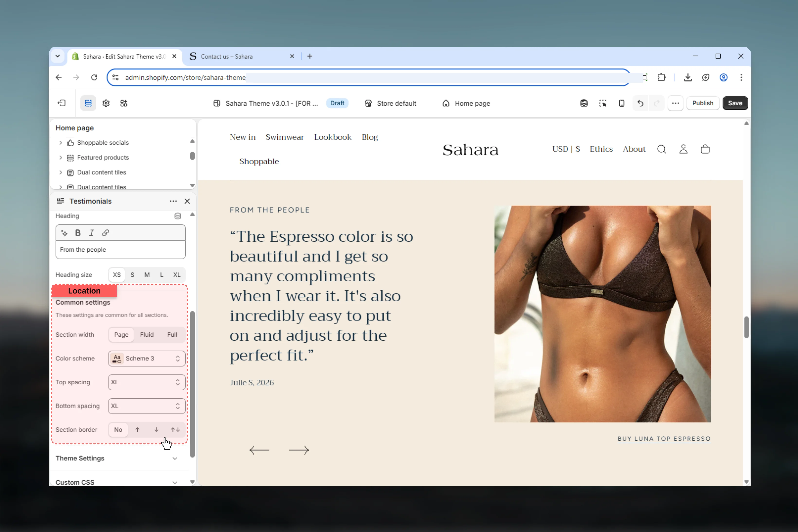Screen dimensions: 798x532
Task: Open the USD currency selector
Action: click(566, 149)
